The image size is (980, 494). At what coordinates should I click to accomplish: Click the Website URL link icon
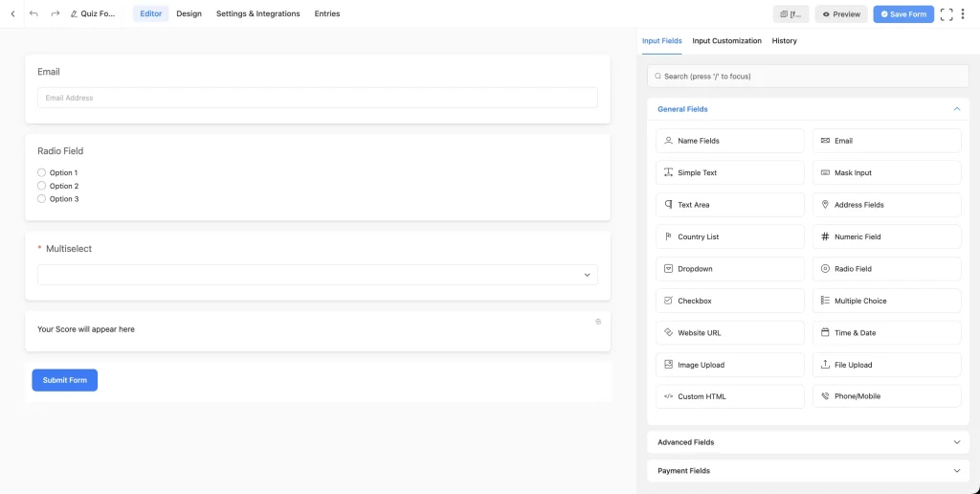click(668, 332)
